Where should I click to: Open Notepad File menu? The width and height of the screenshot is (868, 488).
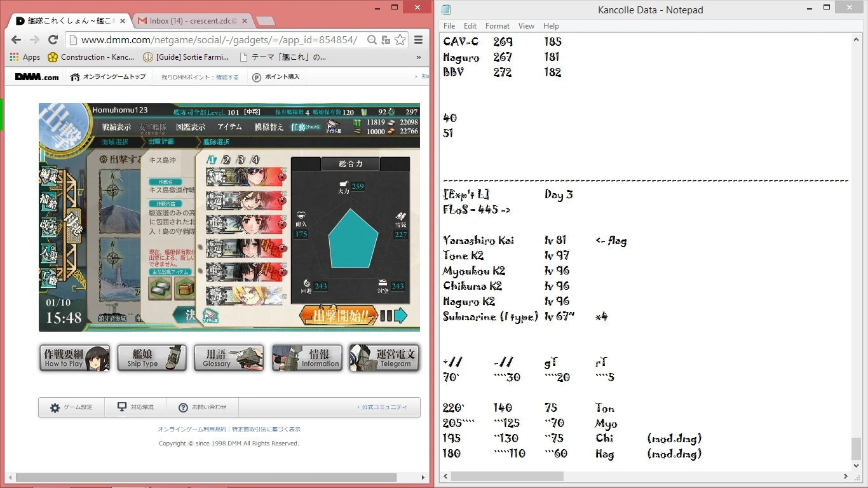click(x=449, y=26)
